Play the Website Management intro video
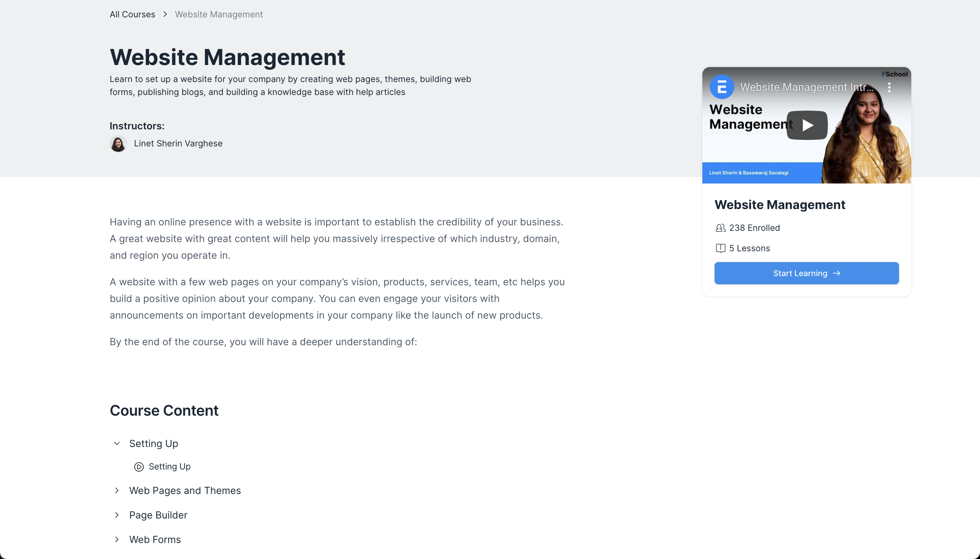This screenshot has height=559, width=980. coord(806,125)
